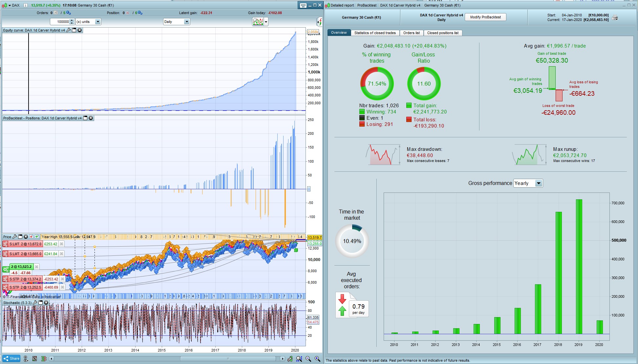Open the Yearly gross performance dropdown
638x364 pixels.
point(538,183)
